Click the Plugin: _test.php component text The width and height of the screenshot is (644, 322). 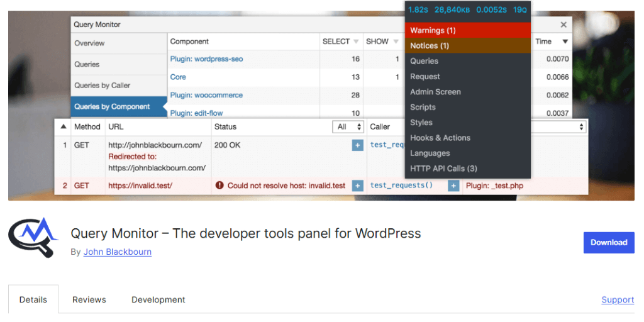(494, 186)
